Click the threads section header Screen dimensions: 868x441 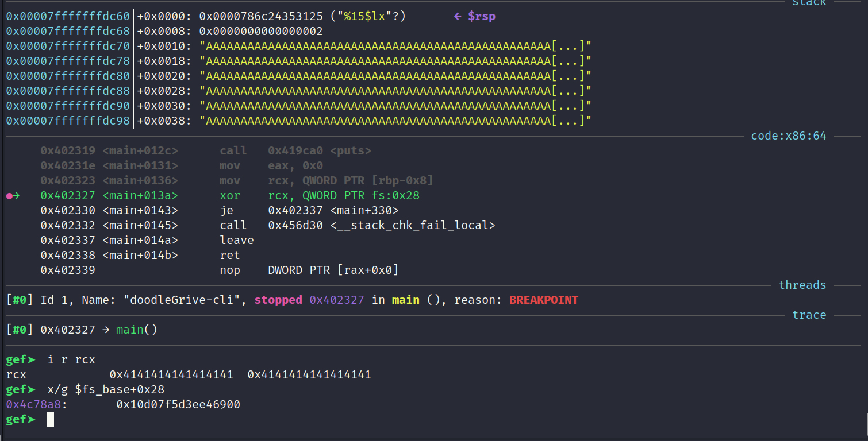(x=802, y=285)
